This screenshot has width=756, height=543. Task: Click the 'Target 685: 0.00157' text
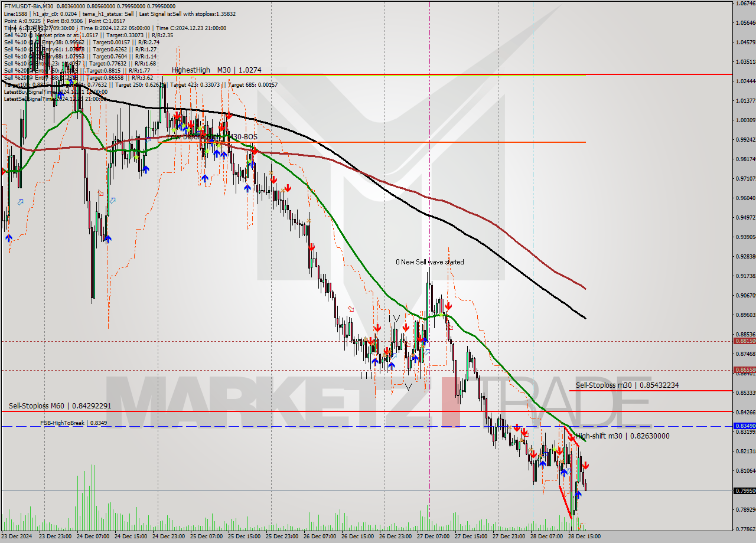point(252,84)
